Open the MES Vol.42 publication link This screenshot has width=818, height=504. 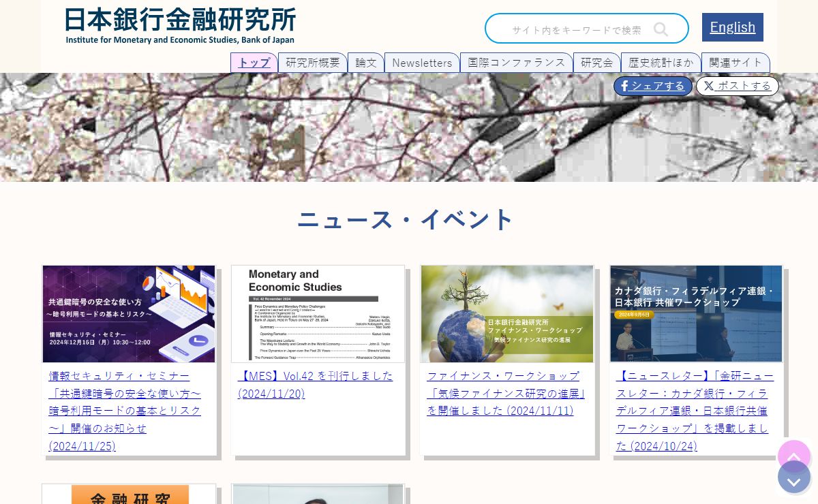coord(316,384)
